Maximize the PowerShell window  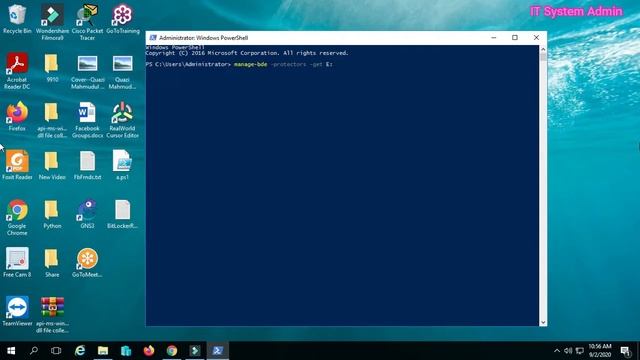tap(515, 38)
